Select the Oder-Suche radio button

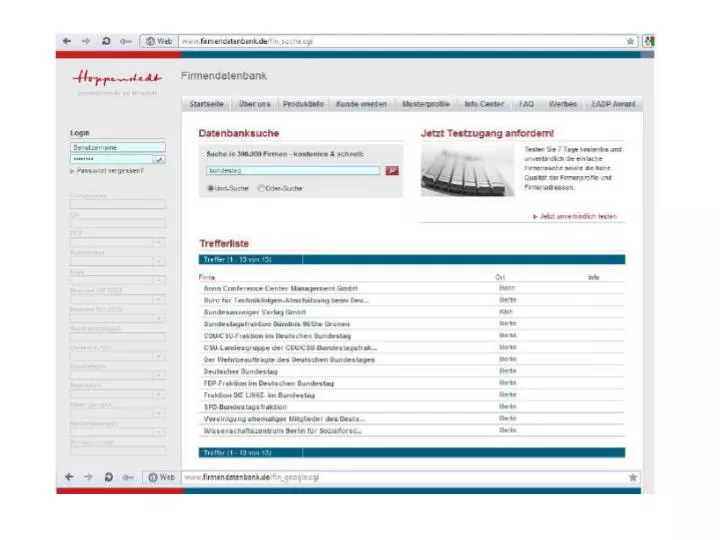coord(261,188)
